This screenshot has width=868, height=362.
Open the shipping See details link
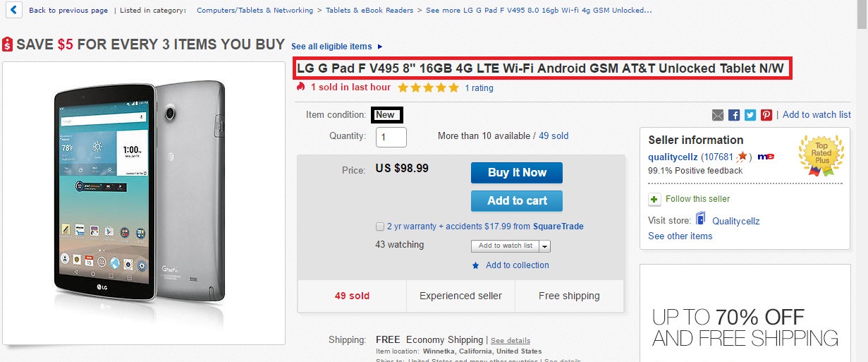pos(511,340)
